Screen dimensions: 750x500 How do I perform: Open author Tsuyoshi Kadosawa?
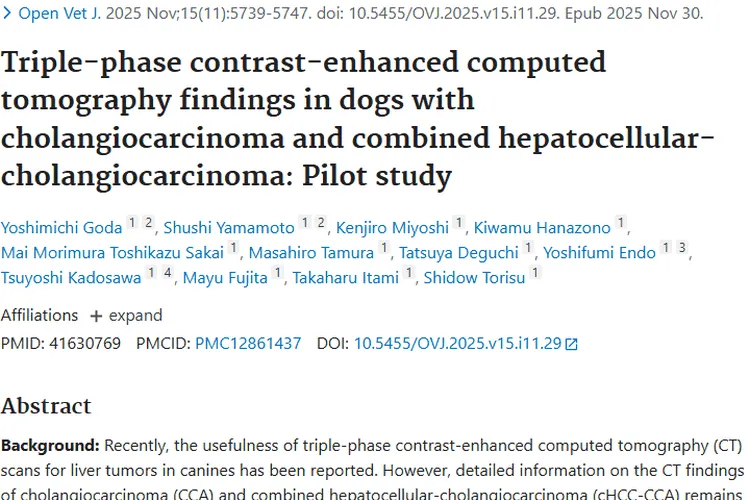70,278
